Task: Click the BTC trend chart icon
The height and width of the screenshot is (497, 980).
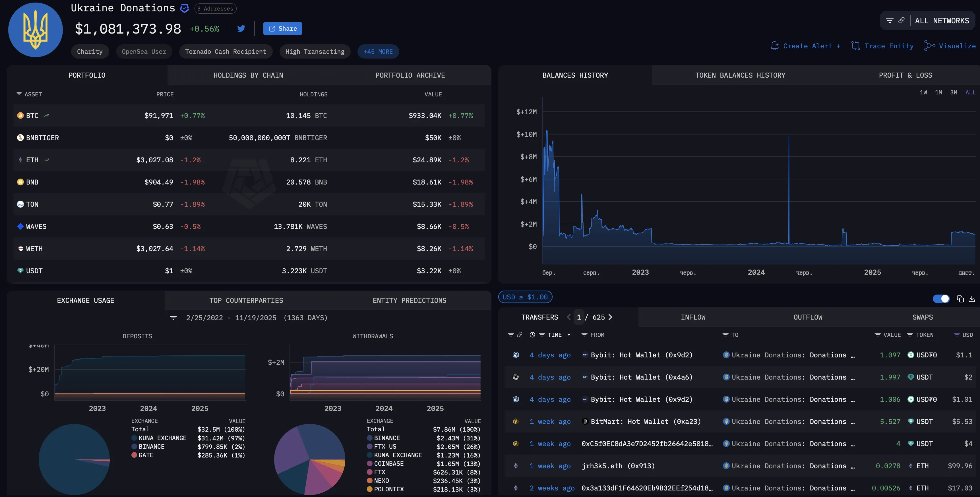Action: pos(46,116)
